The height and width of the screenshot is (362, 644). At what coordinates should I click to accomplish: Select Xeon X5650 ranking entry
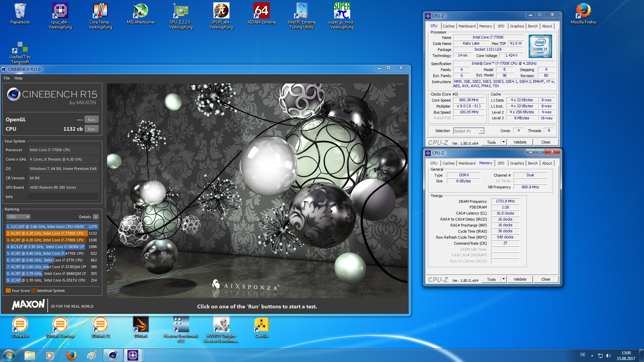point(52,227)
